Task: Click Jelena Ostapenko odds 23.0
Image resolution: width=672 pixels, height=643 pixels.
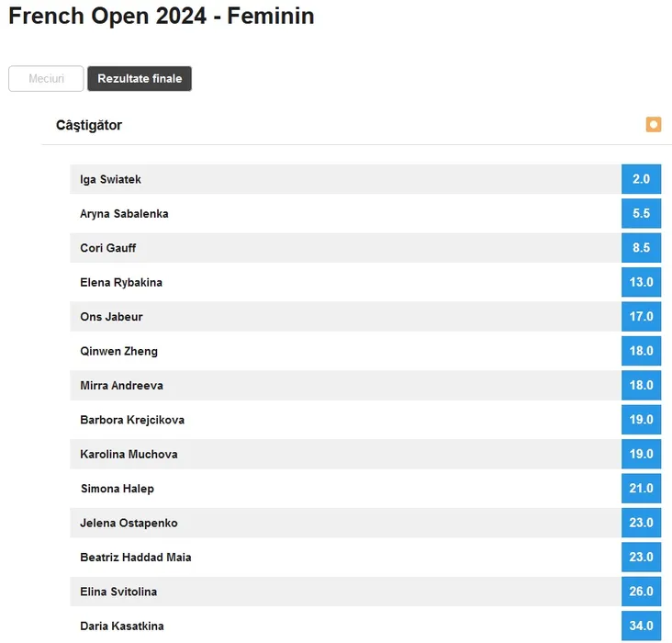Action: point(641,523)
